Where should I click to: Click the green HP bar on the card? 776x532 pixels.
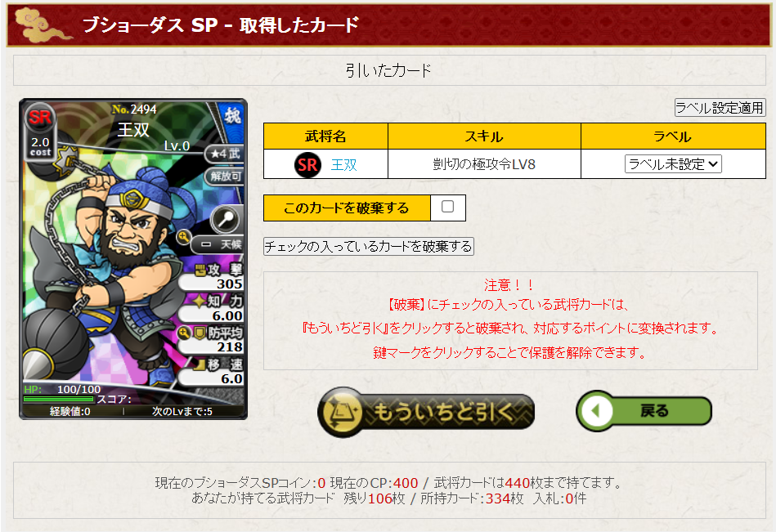(58, 399)
